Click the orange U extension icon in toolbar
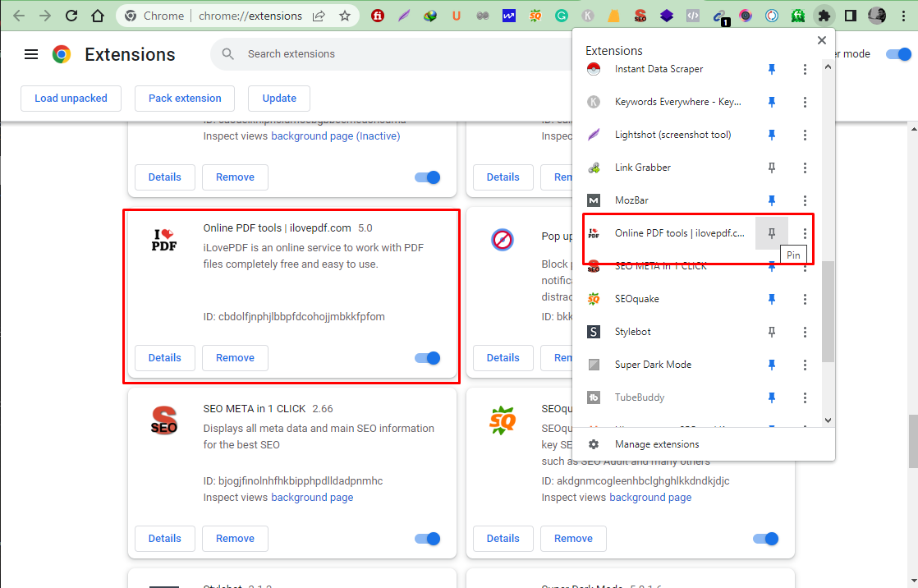This screenshot has width=918, height=588. pyautogui.click(x=456, y=16)
